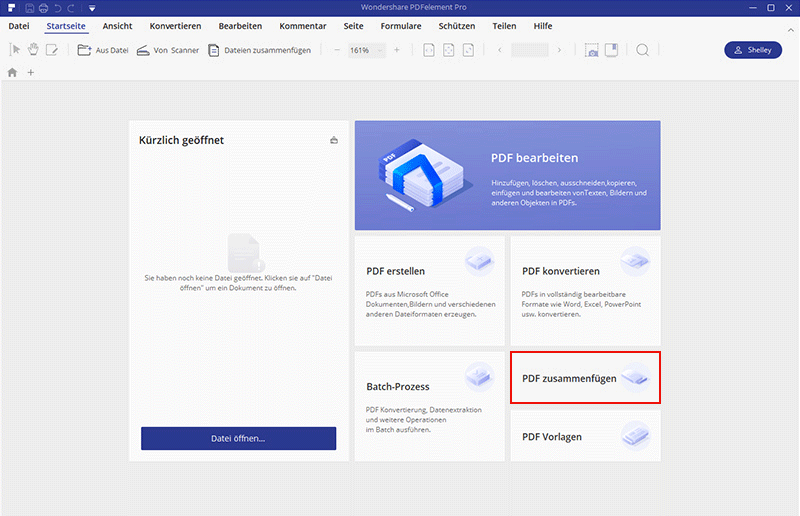This screenshot has height=516, width=800.
Task: Click the save icon in the title bar
Action: (x=30, y=8)
